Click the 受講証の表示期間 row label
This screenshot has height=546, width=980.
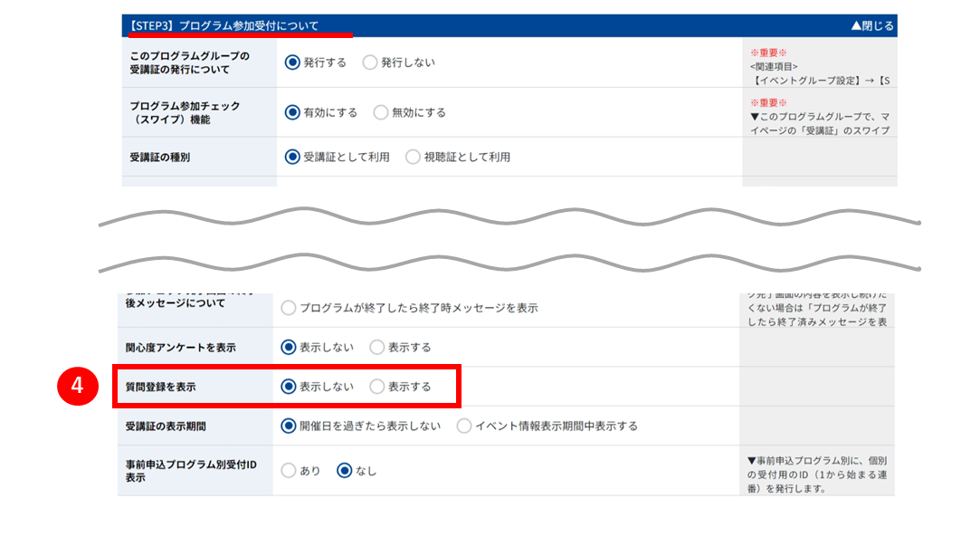click(166, 426)
